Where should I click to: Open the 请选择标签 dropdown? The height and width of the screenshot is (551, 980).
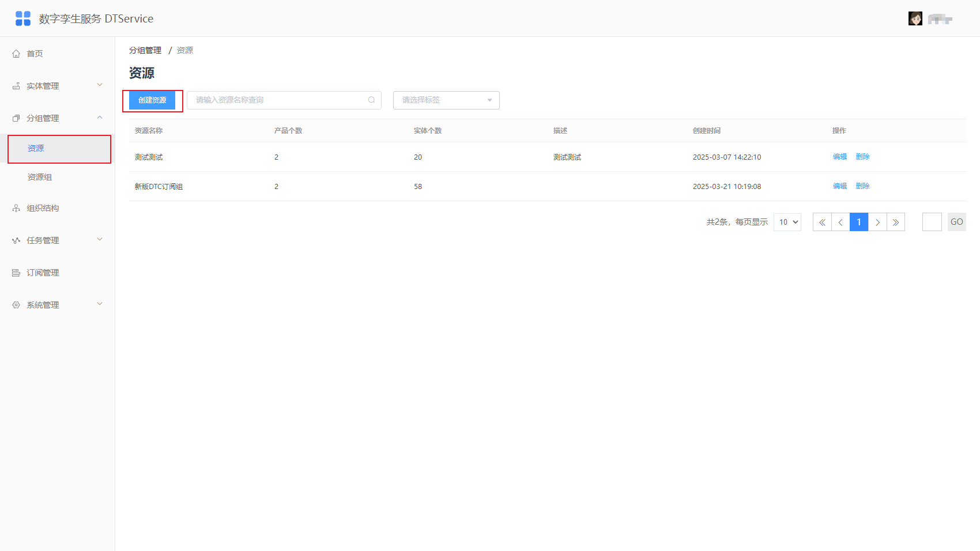coord(446,100)
